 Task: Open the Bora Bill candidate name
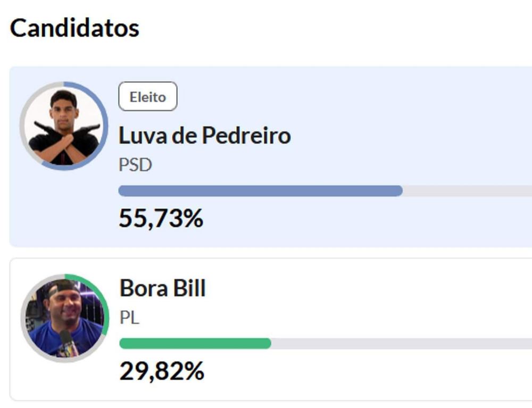162,288
